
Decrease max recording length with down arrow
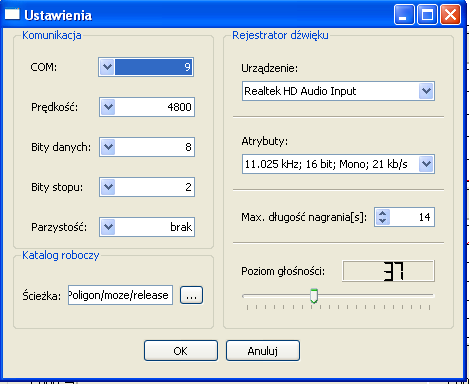click(x=383, y=221)
